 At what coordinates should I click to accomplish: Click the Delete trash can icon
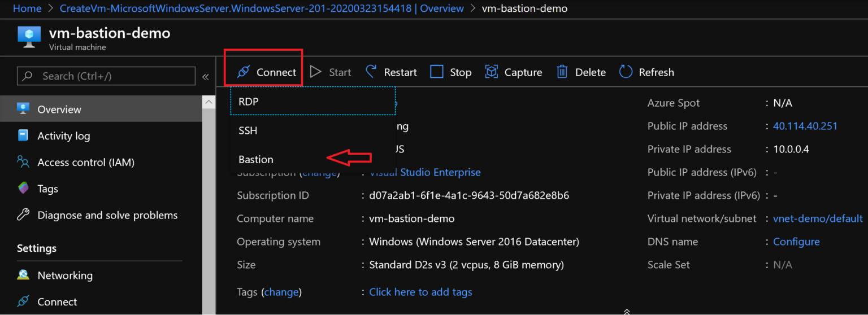562,72
